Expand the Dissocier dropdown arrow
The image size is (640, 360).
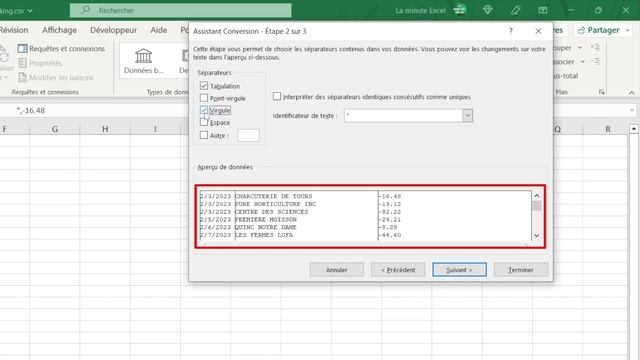click(583, 62)
